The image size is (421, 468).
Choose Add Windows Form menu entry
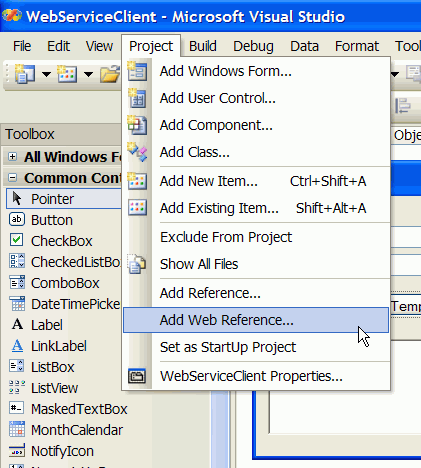point(256,71)
